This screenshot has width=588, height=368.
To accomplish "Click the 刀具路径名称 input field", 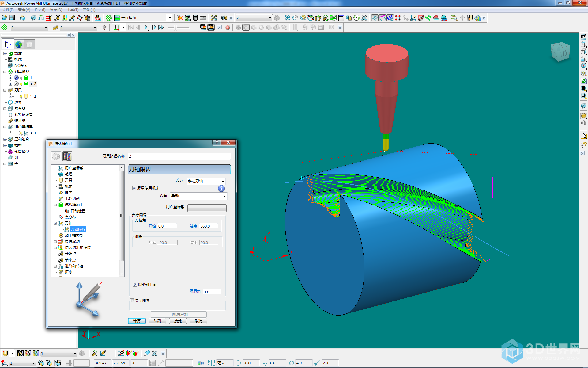I will [179, 156].
